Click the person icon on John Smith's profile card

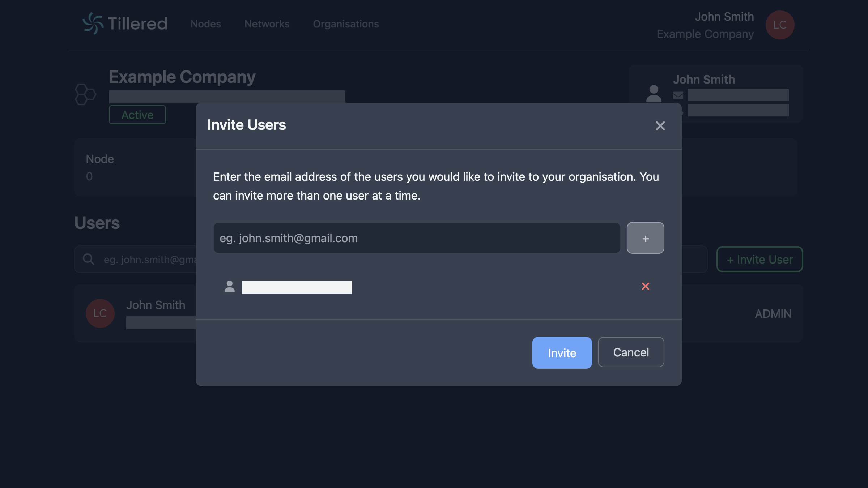(654, 95)
